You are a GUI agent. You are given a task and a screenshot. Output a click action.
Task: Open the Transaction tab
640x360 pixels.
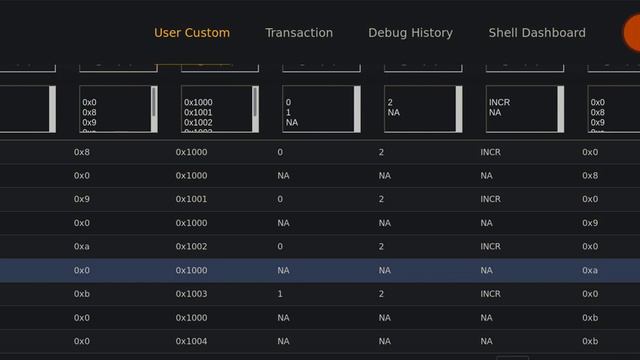tap(299, 33)
